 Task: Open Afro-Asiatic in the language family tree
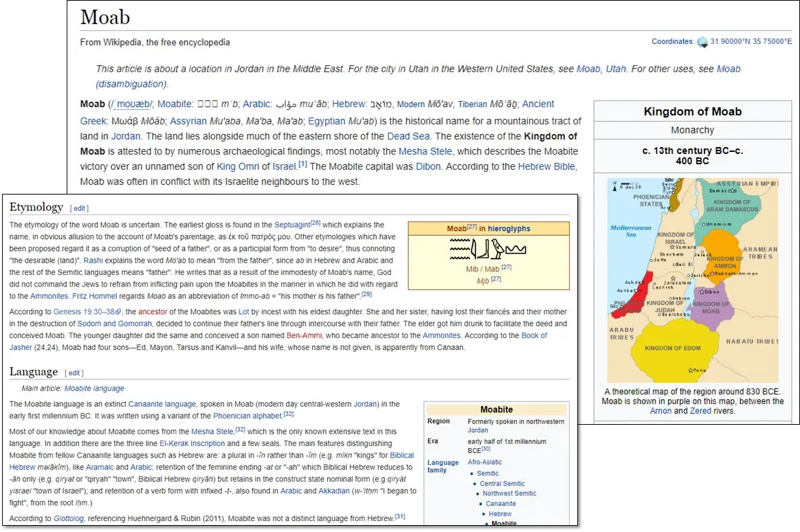pyautogui.click(x=485, y=462)
